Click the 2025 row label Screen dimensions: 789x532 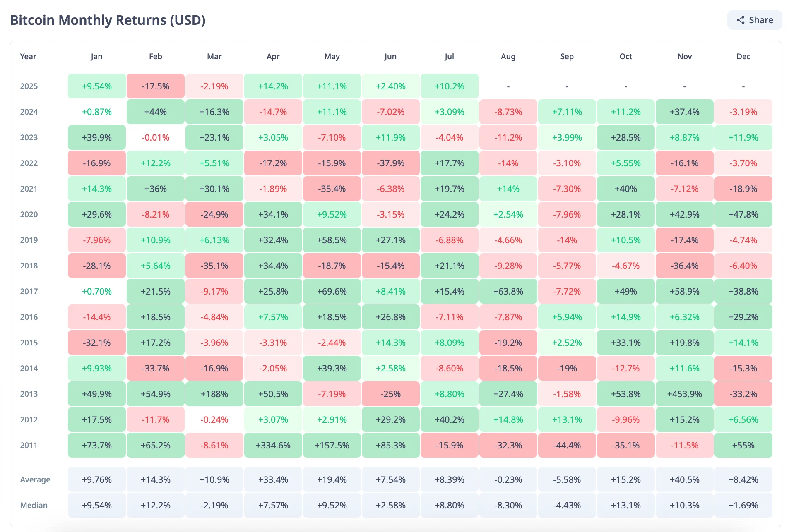click(29, 86)
